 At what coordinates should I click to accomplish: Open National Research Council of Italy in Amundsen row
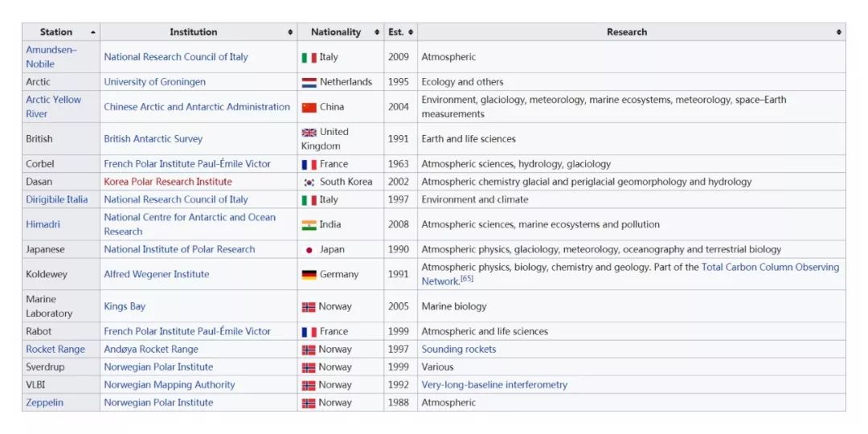pyautogui.click(x=176, y=56)
